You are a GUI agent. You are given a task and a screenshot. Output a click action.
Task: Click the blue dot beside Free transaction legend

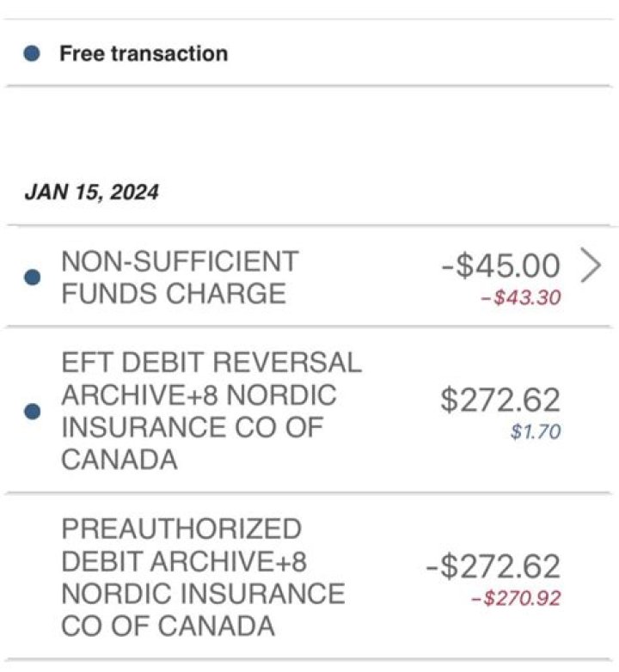tap(32, 54)
